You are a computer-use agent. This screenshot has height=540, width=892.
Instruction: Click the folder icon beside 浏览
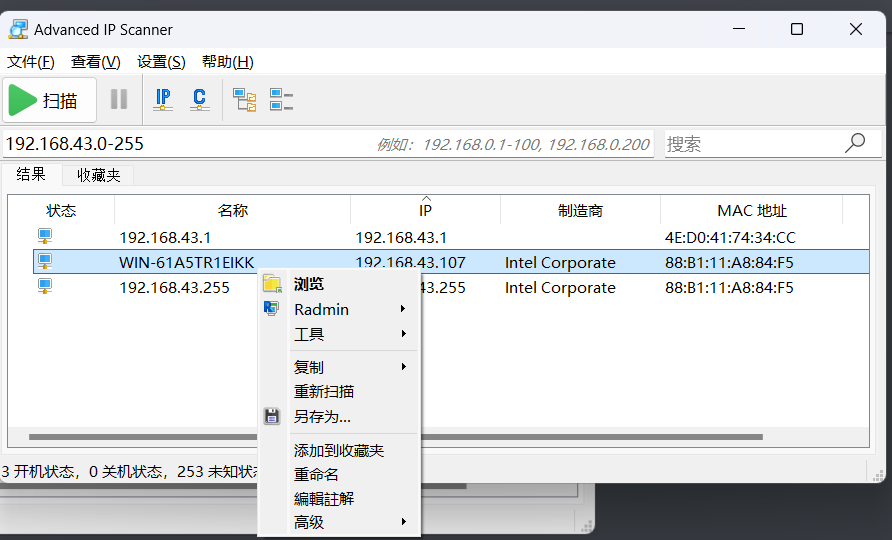[272, 283]
